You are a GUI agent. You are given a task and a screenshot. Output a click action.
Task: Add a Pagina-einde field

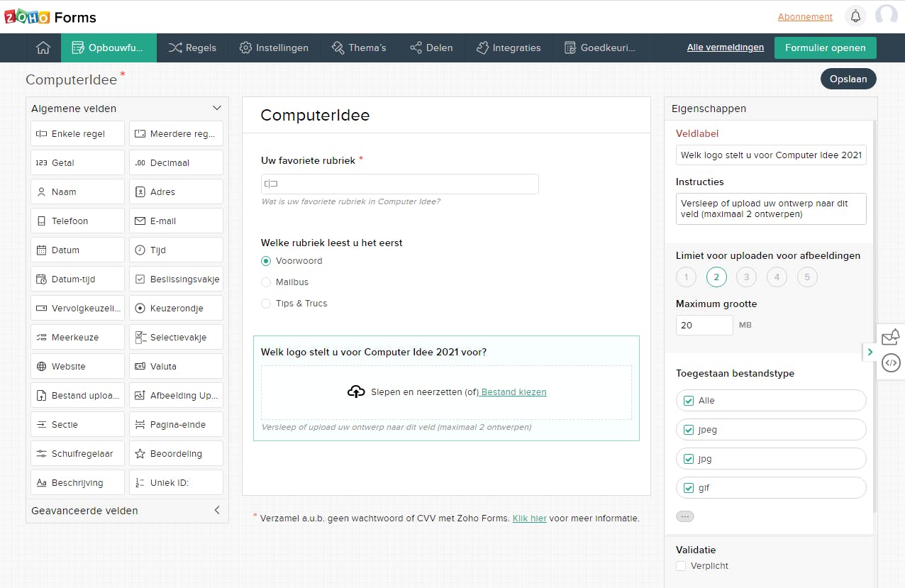177,424
